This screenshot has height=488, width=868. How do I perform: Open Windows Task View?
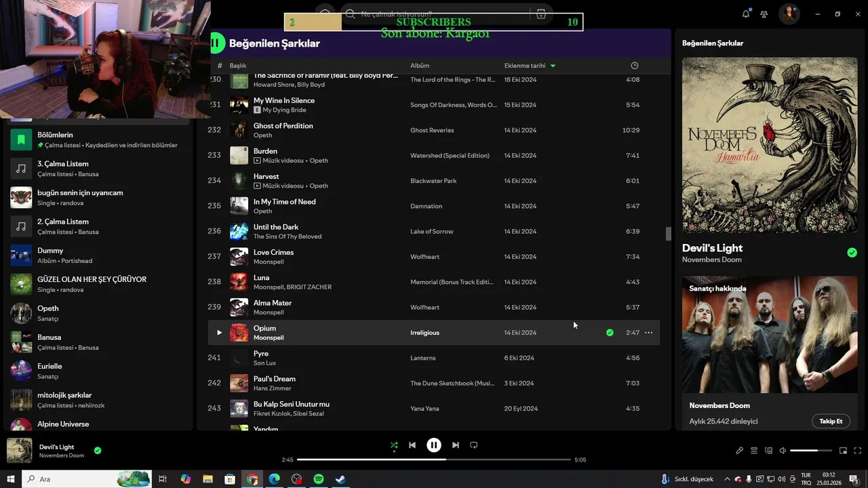[163, 479]
